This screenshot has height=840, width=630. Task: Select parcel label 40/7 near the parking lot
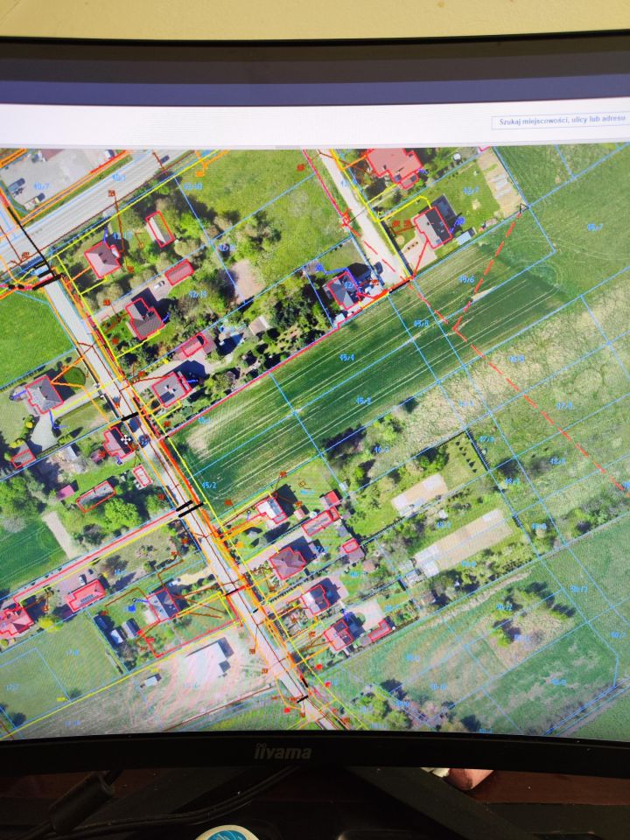pyautogui.click(x=42, y=185)
